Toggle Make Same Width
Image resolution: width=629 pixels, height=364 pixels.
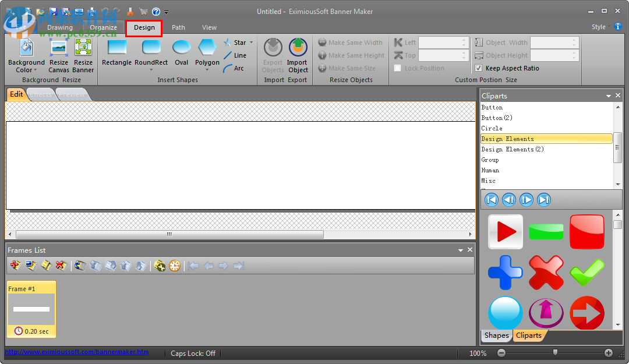351,42
